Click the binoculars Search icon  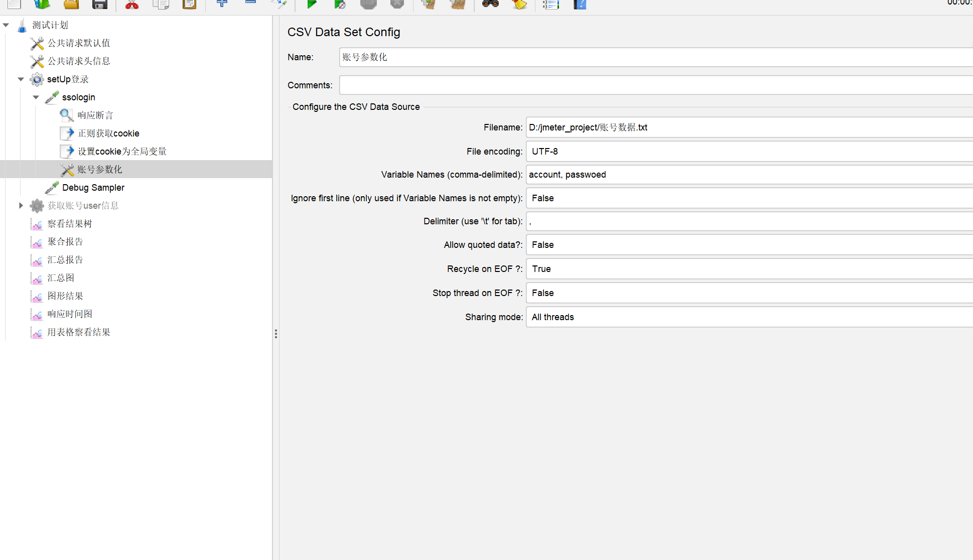pos(490,4)
